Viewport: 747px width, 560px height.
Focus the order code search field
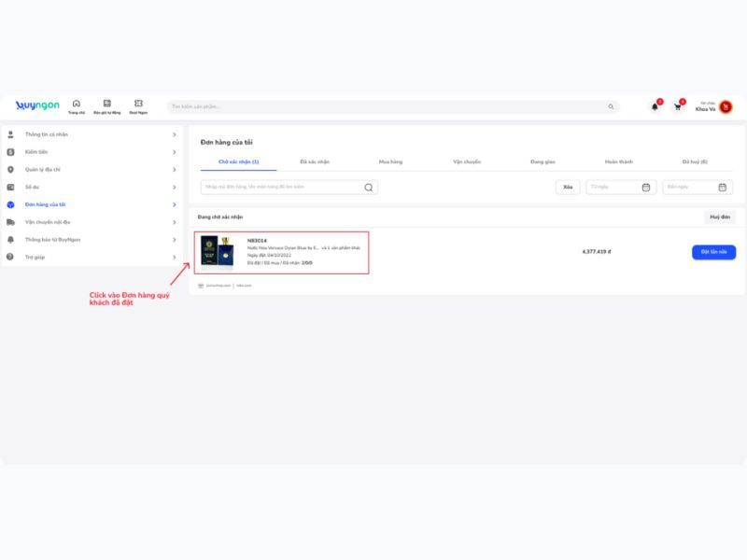pyautogui.click(x=289, y=188)
